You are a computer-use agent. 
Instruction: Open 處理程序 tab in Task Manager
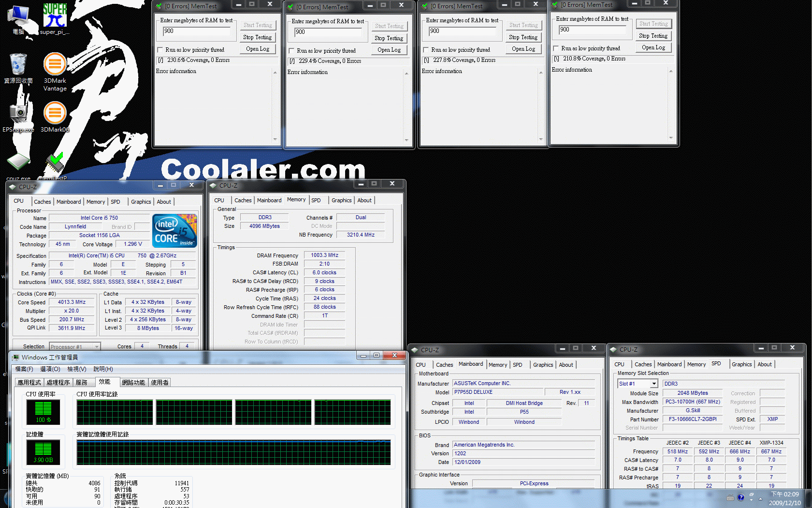[58, 382]
